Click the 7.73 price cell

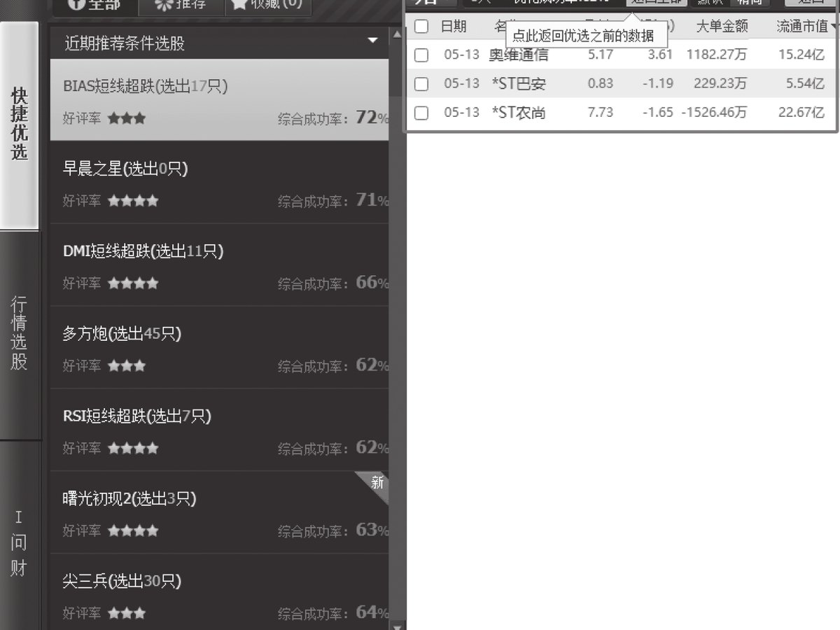(x=601, y=113)
